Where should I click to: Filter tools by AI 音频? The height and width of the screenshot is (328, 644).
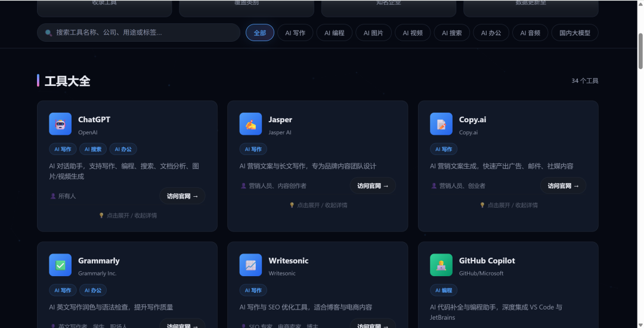point(530,33)
